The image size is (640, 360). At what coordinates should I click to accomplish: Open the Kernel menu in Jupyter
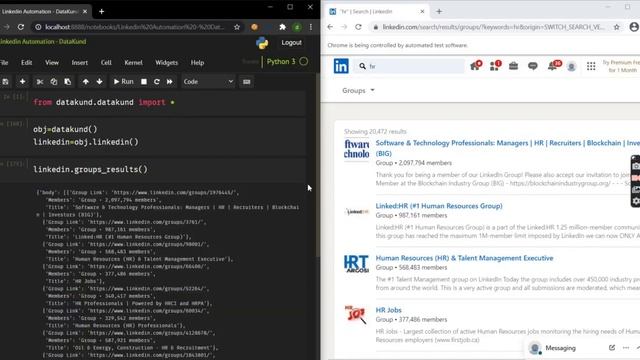(x=133, y=62)
